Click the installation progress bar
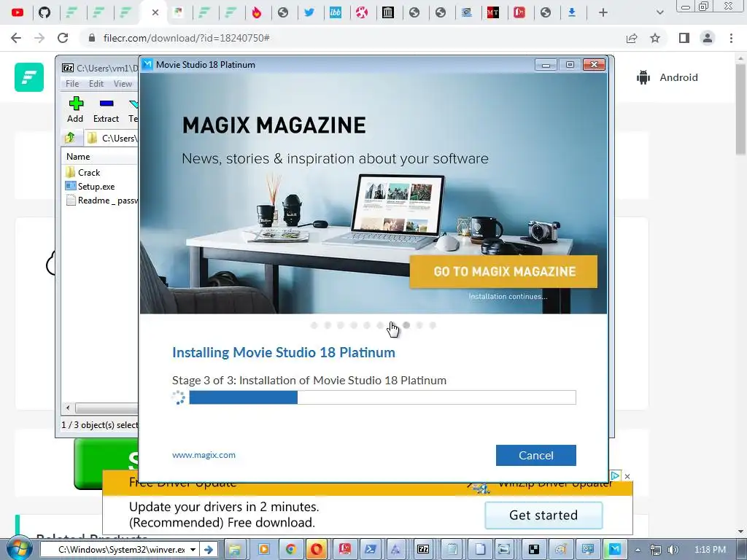The width and height of the screenshot is (747, 560). 382,397
